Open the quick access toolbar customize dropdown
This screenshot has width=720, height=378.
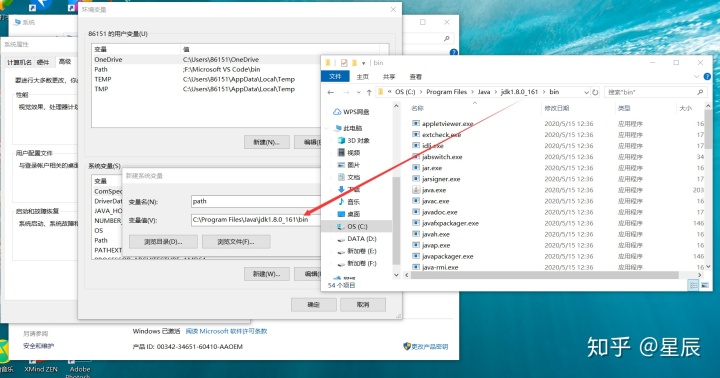[x=363, y=63]
